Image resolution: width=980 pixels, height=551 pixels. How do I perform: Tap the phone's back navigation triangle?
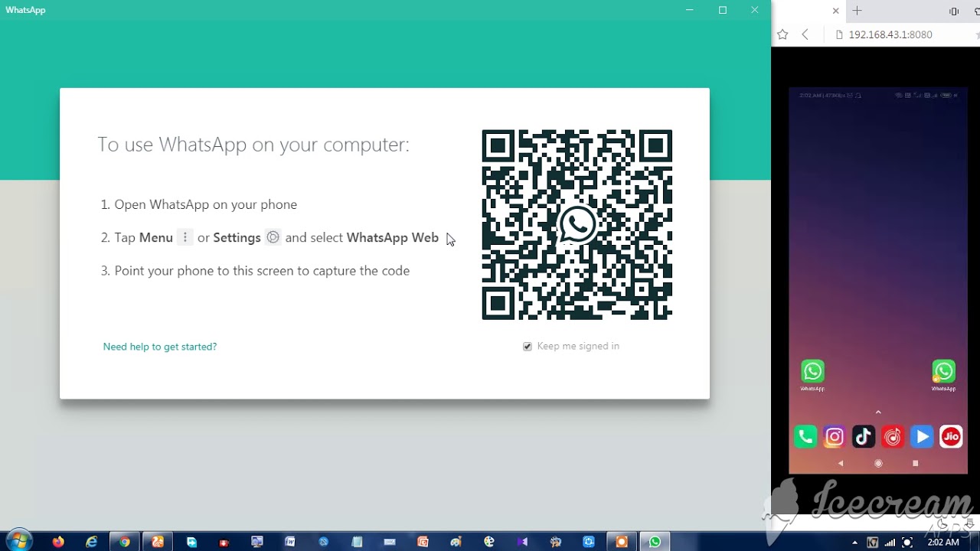pos(841,463)
